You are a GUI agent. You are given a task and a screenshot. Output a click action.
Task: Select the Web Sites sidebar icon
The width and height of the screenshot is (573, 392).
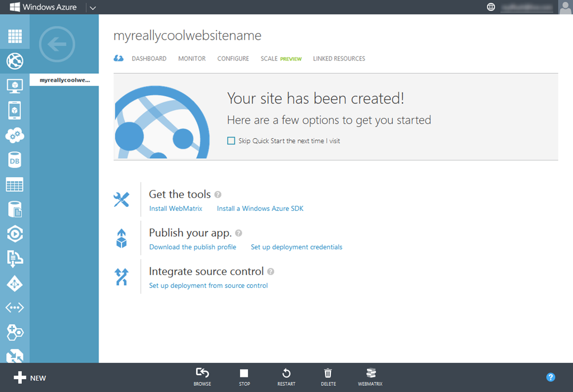pos(15,61)
